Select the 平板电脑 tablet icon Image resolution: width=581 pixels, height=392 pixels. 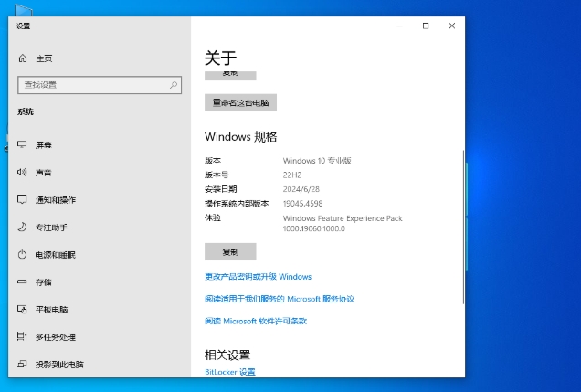tap(23, 309)
